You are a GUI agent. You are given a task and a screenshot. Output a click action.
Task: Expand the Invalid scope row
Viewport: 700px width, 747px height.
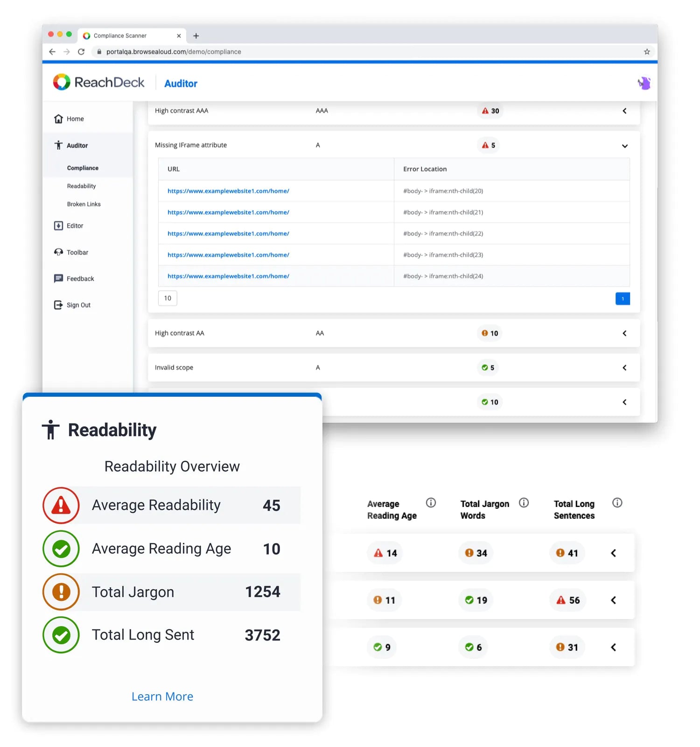pyautogui.click(x=624, y=368)
